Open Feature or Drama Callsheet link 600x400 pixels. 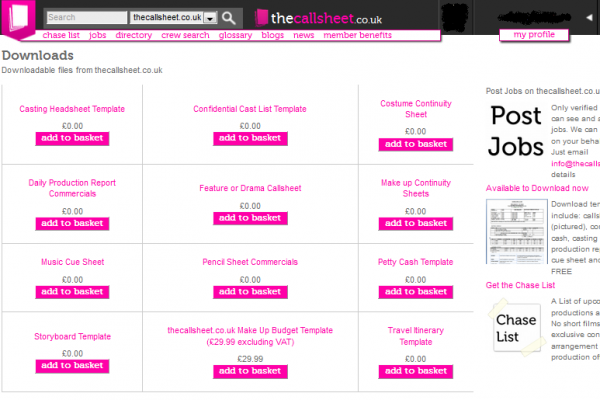coord(250,188)
